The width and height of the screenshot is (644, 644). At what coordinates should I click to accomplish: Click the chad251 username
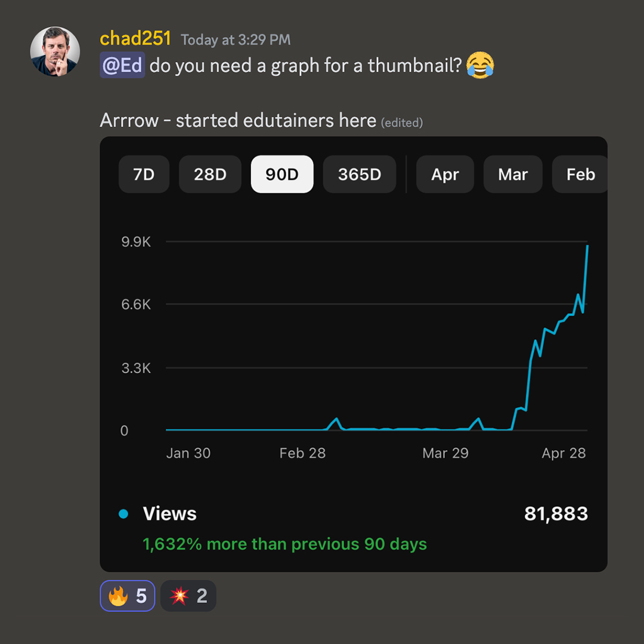click(135, 39)
